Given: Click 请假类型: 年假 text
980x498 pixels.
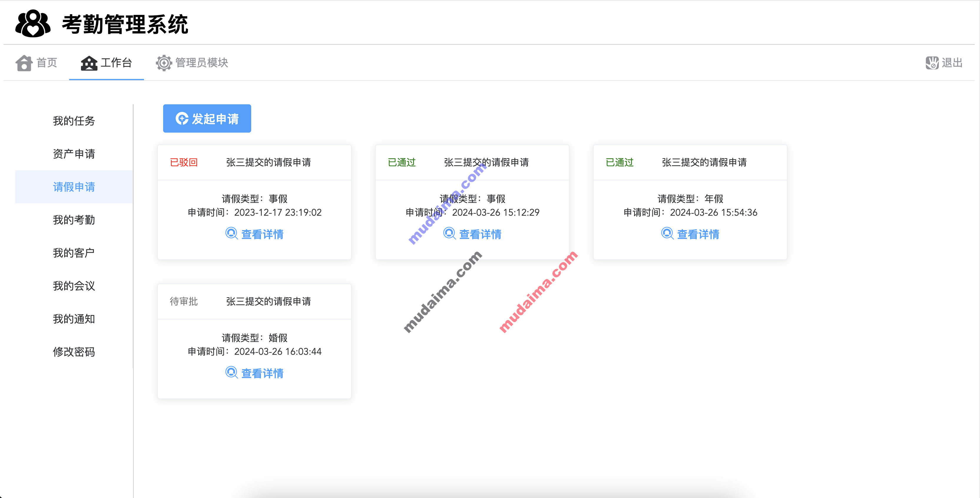Looking at the screenshot, I should [x=691, y=199].
